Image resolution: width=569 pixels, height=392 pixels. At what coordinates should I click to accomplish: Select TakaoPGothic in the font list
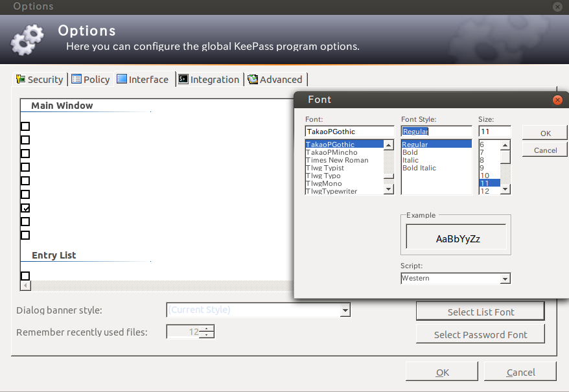(x=344, y=144)
